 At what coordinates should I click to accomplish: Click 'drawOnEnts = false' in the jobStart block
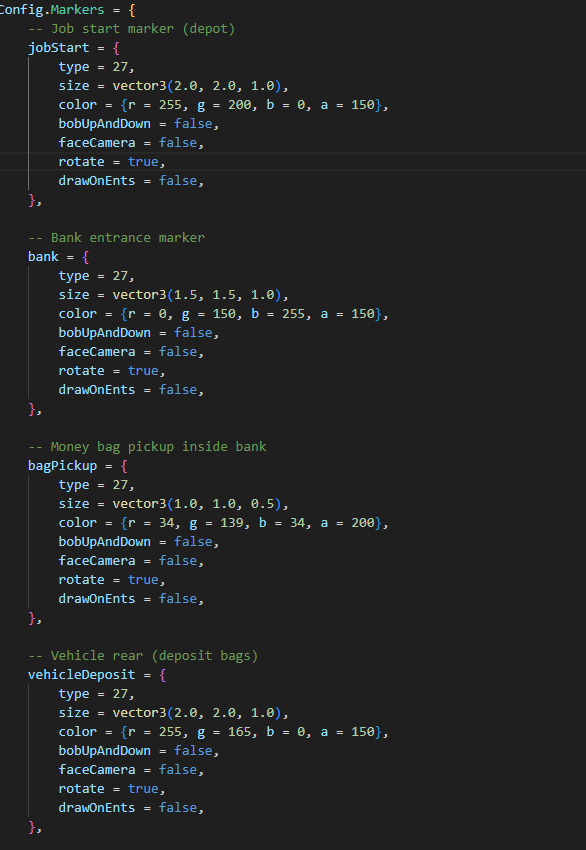[131, 181]
